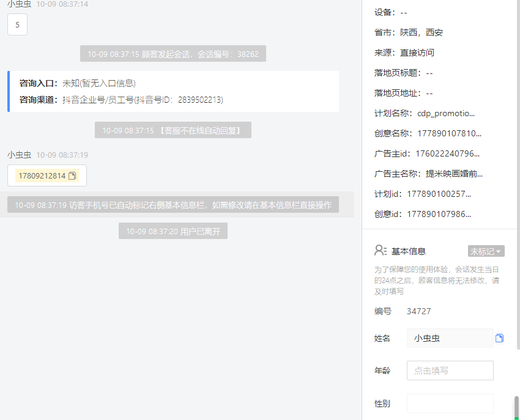
Task: Click the 落地页标题 entry
Action: click(x=404, y=73)
